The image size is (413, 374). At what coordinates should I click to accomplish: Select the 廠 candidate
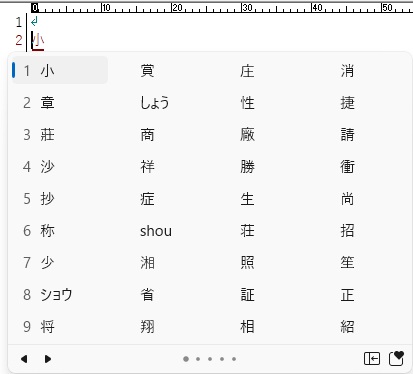(247, 135)
